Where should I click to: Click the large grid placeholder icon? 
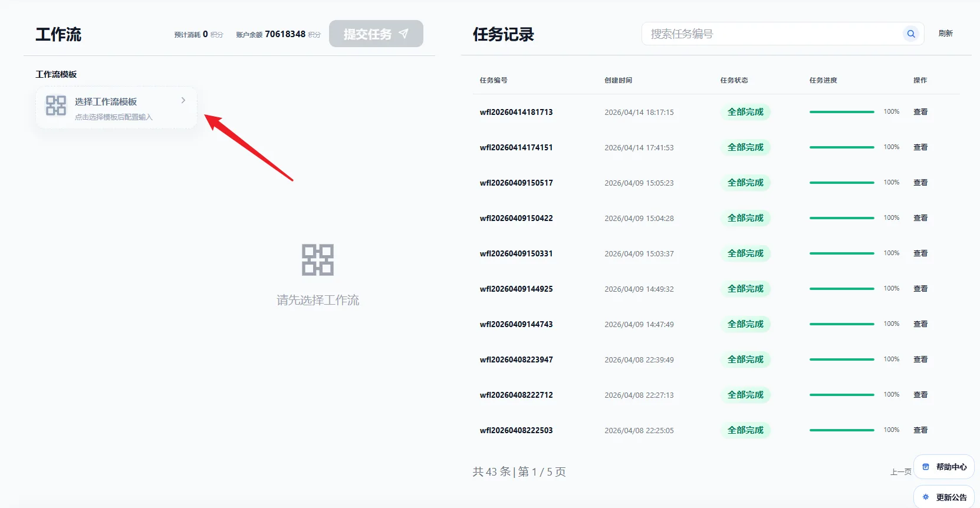318,260
